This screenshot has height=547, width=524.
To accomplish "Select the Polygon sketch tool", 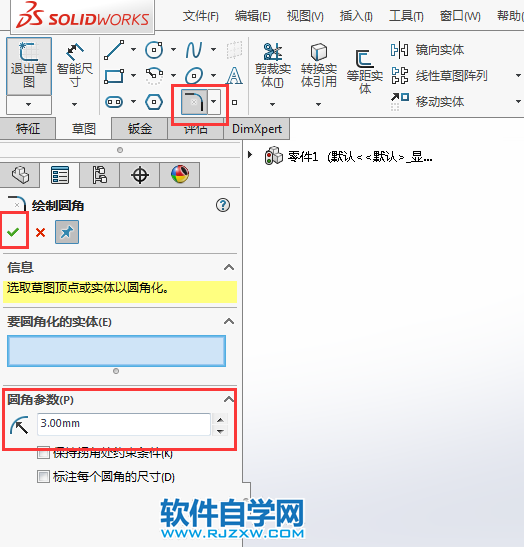I will point(154,102).
